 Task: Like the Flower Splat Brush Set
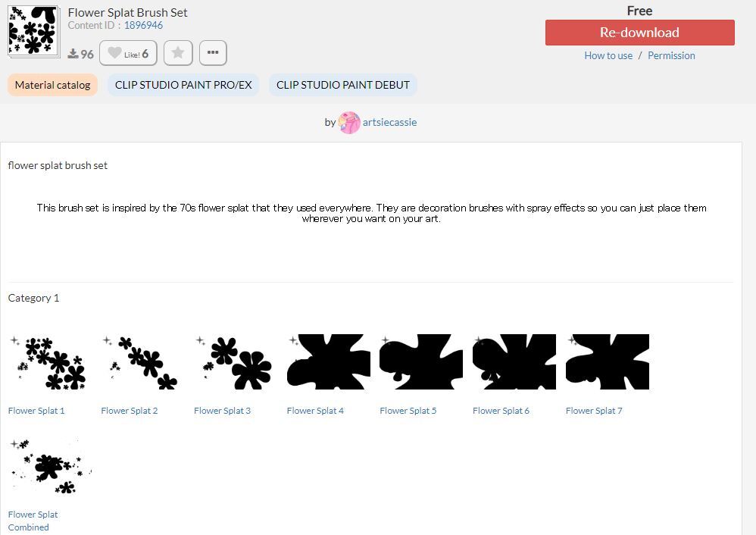tap(128, 53)
